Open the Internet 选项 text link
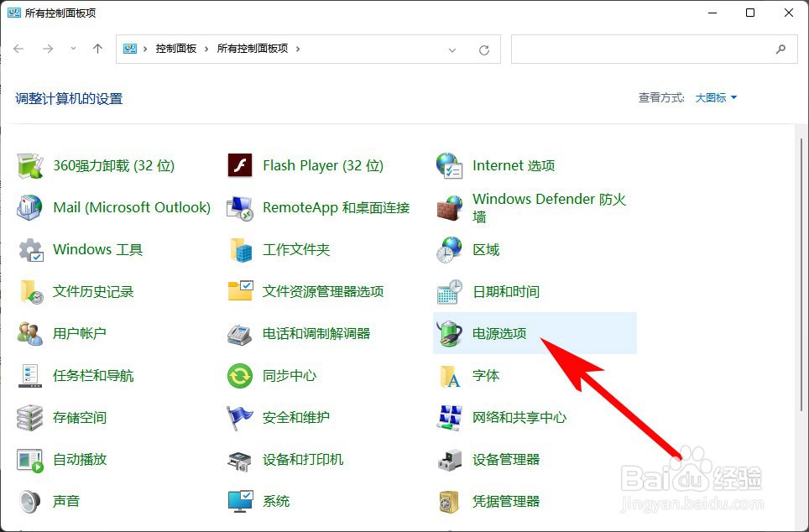This screenshot has width=809, height=532. (514, 165)
